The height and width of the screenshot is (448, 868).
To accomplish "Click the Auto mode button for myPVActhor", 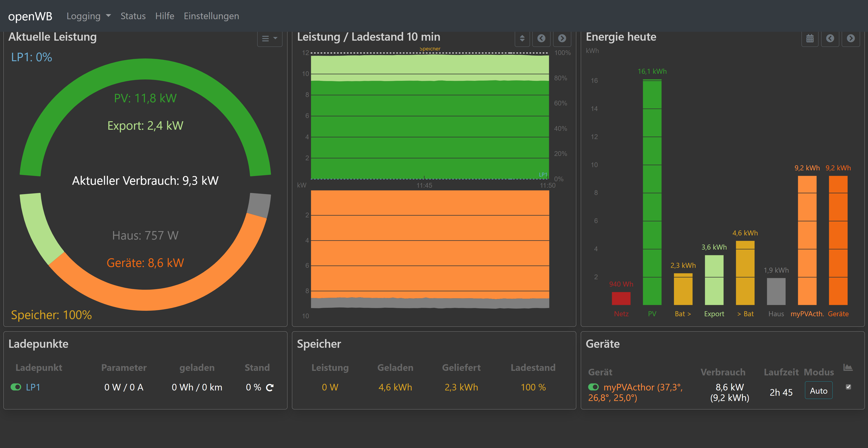I will [x=818, y=391].
